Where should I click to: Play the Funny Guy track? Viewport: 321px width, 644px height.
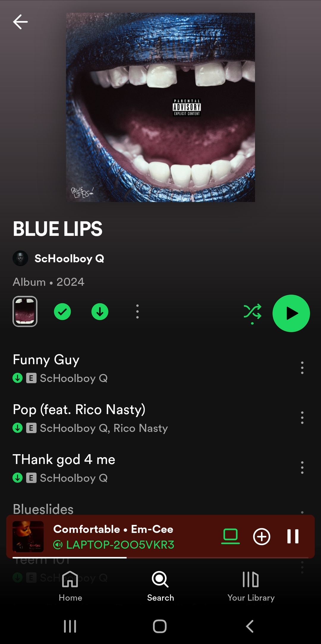click(149, 368)
